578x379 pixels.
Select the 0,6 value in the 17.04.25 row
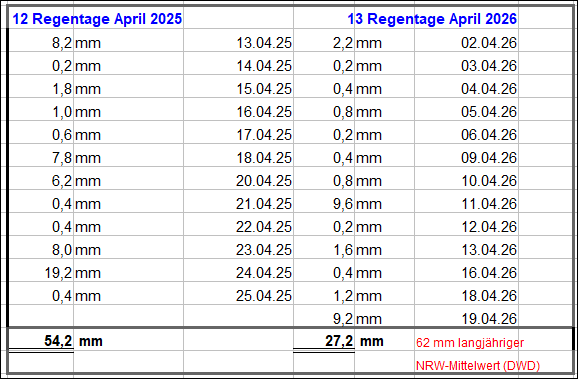pyautogui.click(x=62, y=135)
